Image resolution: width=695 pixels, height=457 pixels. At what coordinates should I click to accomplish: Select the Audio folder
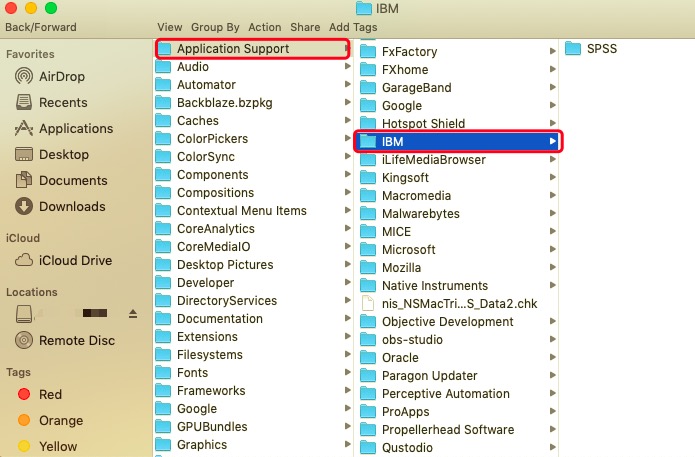(x=253, y=66)
